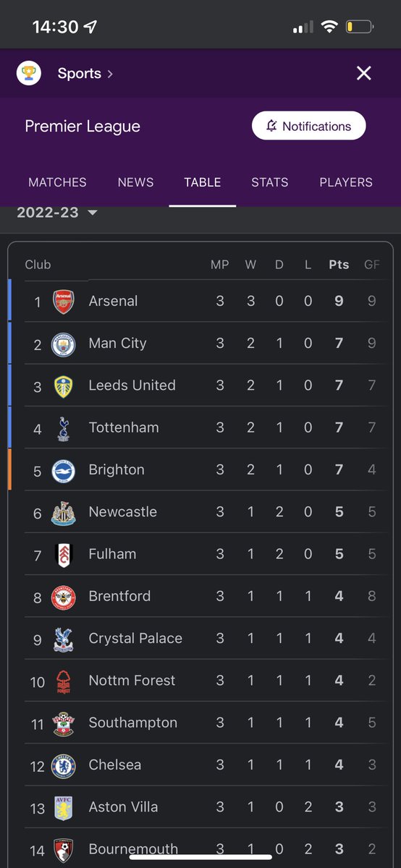Close the sports panel with X

[364, 73]
